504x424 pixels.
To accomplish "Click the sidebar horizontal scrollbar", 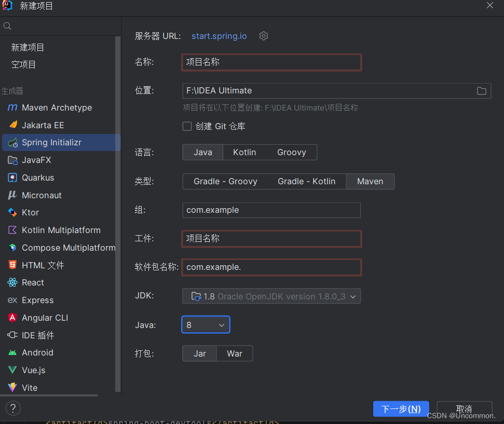I will click(49, 395).
